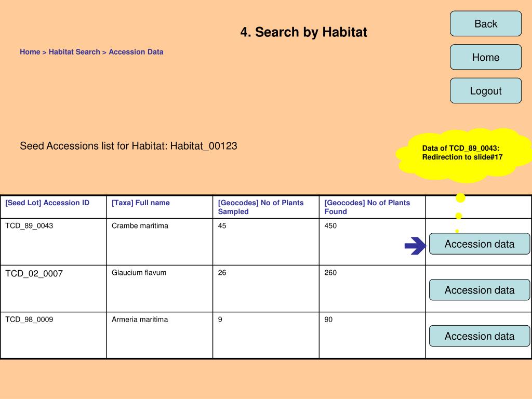532x399 pixels.
Task: Select the plants sampled value 45
Action: pyautogui.click(x=222, y=225)
